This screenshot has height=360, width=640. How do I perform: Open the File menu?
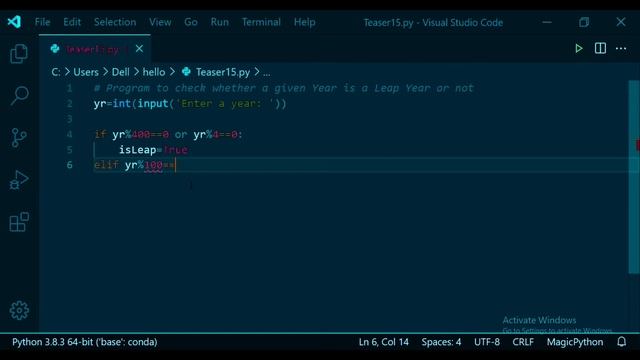42,22
